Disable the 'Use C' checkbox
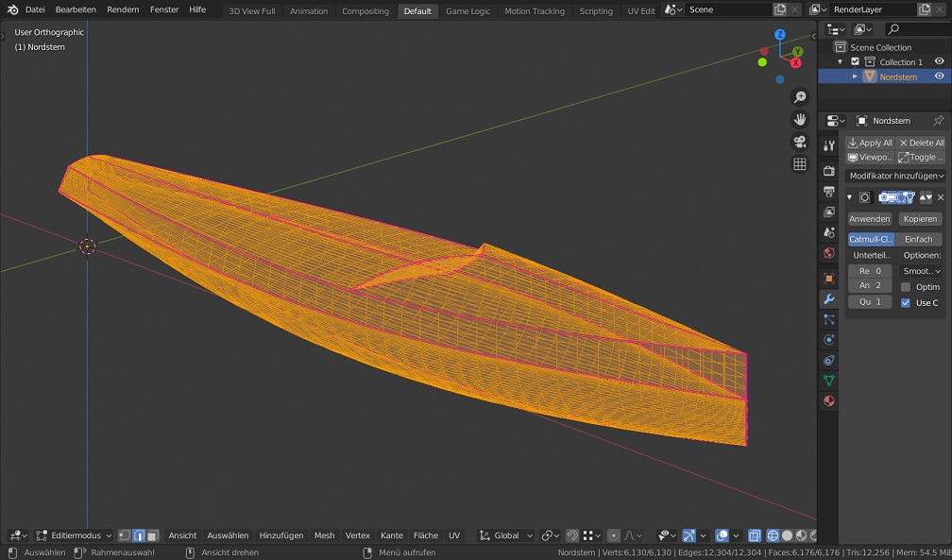This screenshot has height=560, width=952. coord(906,303)
